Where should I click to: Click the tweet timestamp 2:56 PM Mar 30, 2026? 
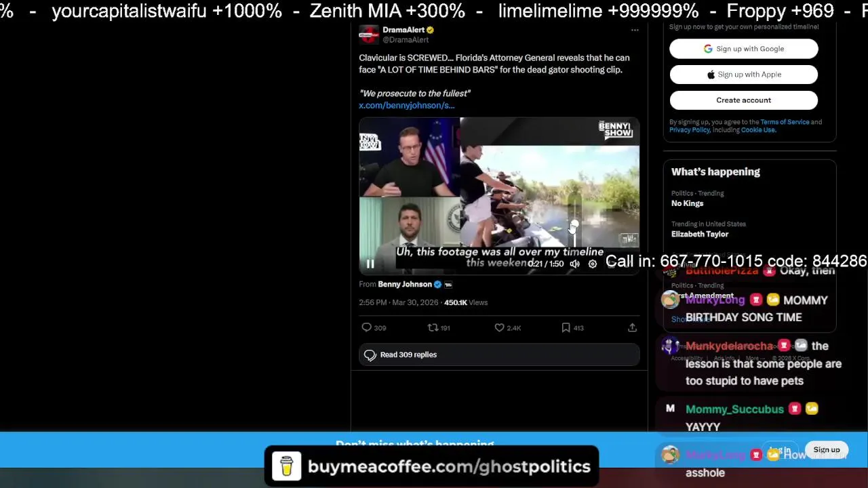(x=399, y=302)
